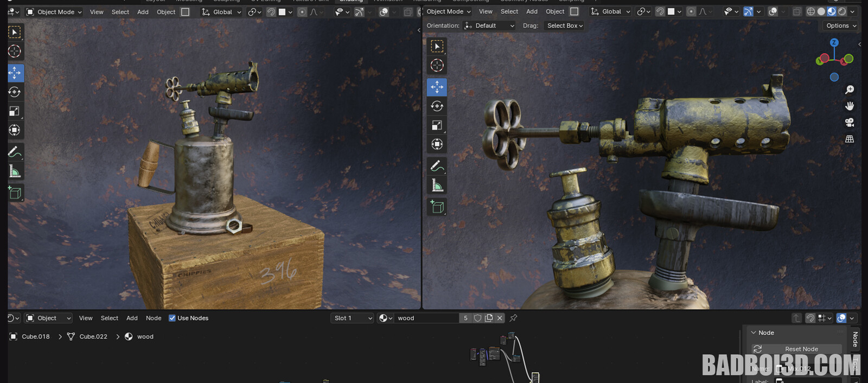
Task: Switch right viewport to material preview shading
Action: pos(832,11)
